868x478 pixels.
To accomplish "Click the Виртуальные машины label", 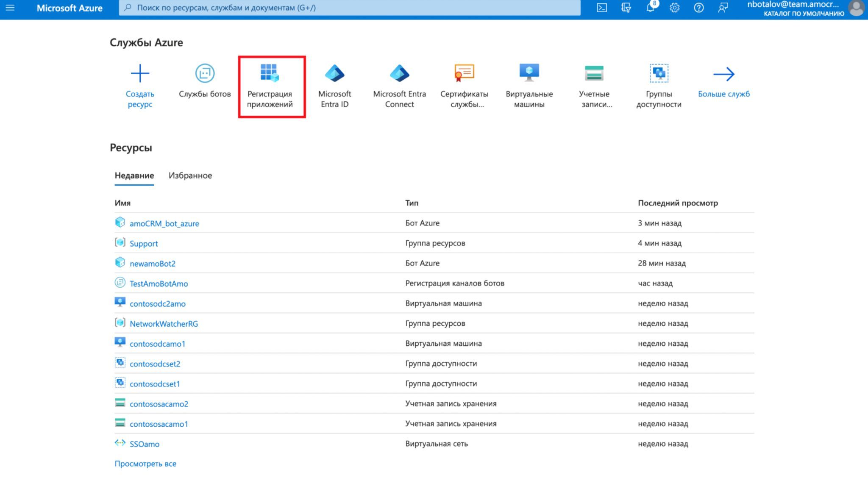I will pos(529,99).
